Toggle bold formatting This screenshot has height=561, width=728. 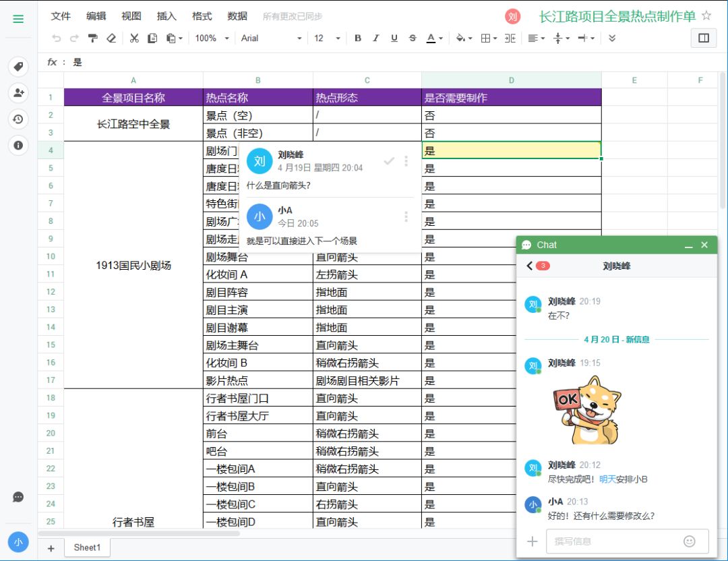358,38
